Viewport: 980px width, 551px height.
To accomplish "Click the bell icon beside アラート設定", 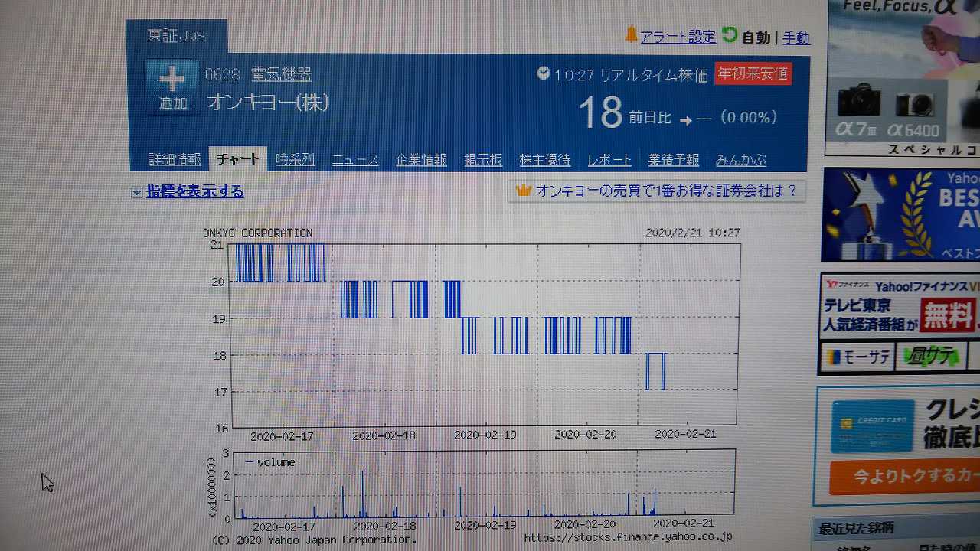I will [x=631, y=34].
